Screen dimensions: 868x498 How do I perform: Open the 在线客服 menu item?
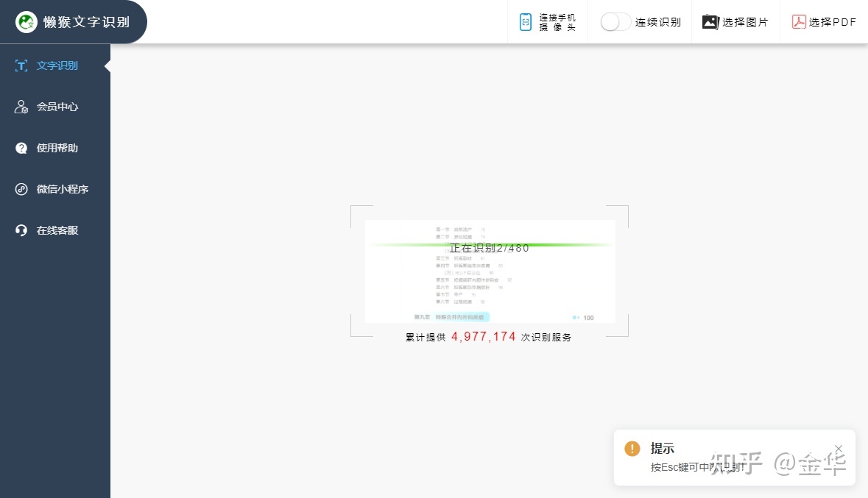[x=55, y=230]
